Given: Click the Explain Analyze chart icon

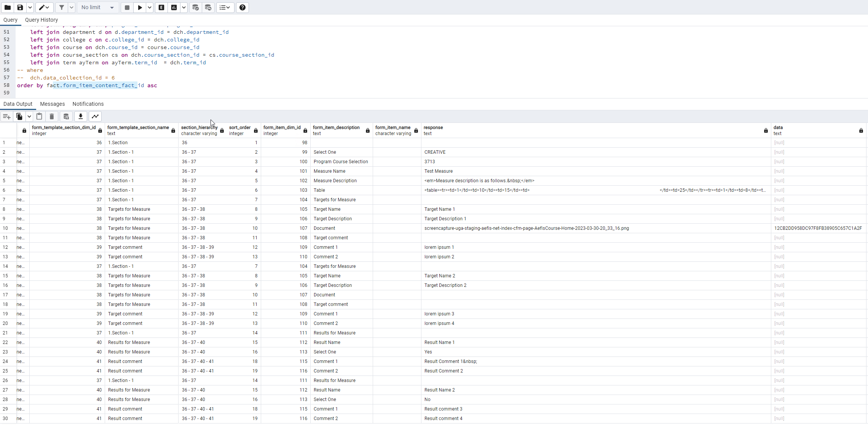Looking at the screenshot, I should pos(174,7).
